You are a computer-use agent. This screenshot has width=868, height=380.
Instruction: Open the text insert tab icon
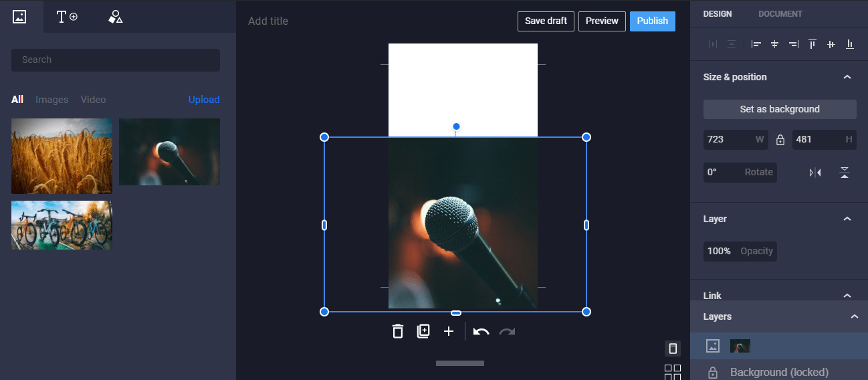[x=67, y=17]
